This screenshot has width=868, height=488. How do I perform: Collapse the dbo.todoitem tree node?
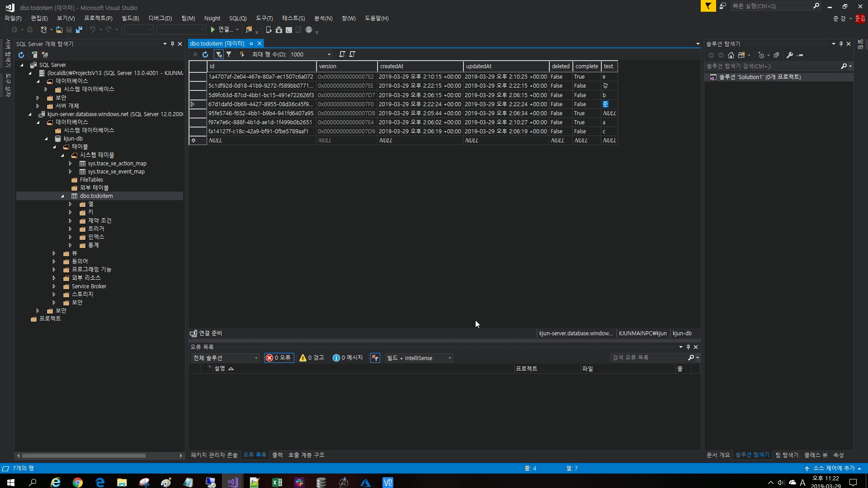click(x=62, y=196)
